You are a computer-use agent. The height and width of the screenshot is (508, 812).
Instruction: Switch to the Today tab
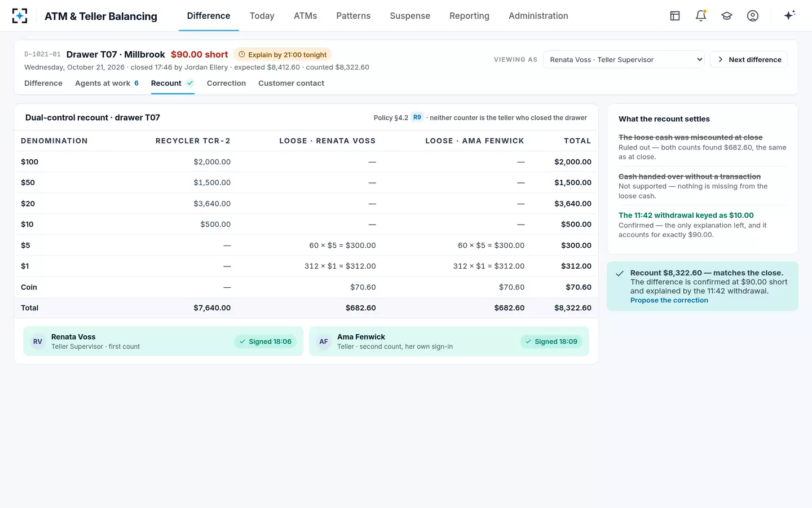[x=262, y=16]
